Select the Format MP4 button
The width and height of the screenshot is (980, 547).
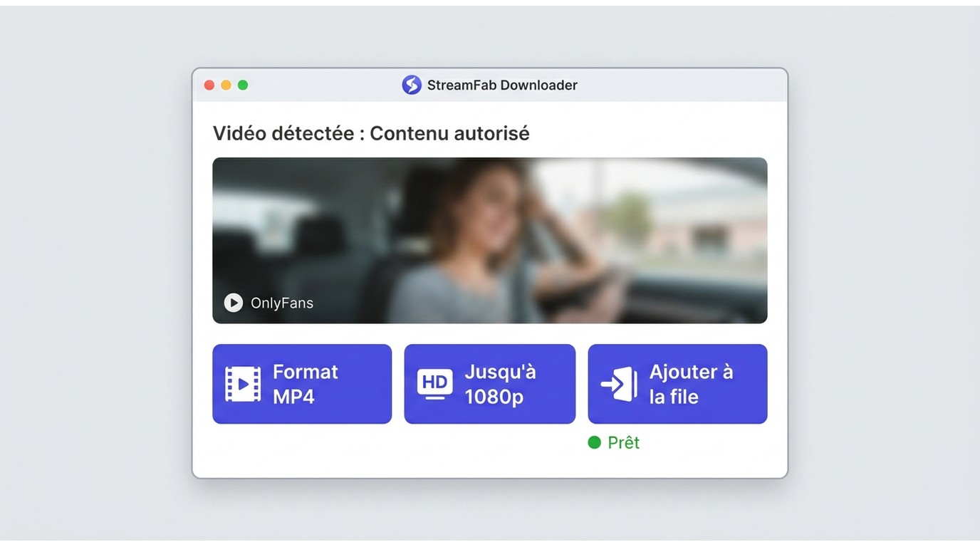[x=302, y=384]
